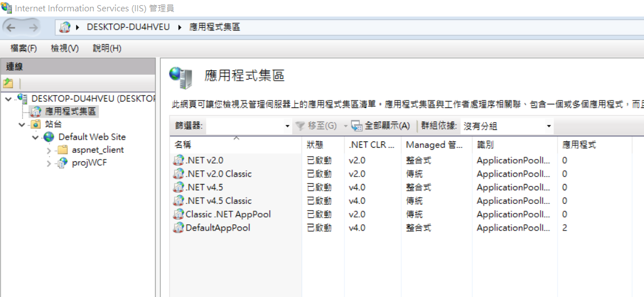Sort by the 名稱 column header
644x297 pixels.
236,144
